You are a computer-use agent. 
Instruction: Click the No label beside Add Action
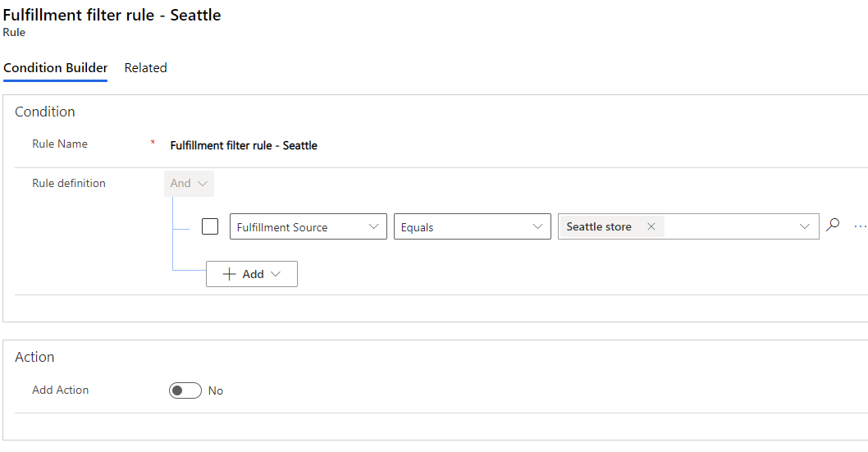pyautogui.click(x=216, y=391)
